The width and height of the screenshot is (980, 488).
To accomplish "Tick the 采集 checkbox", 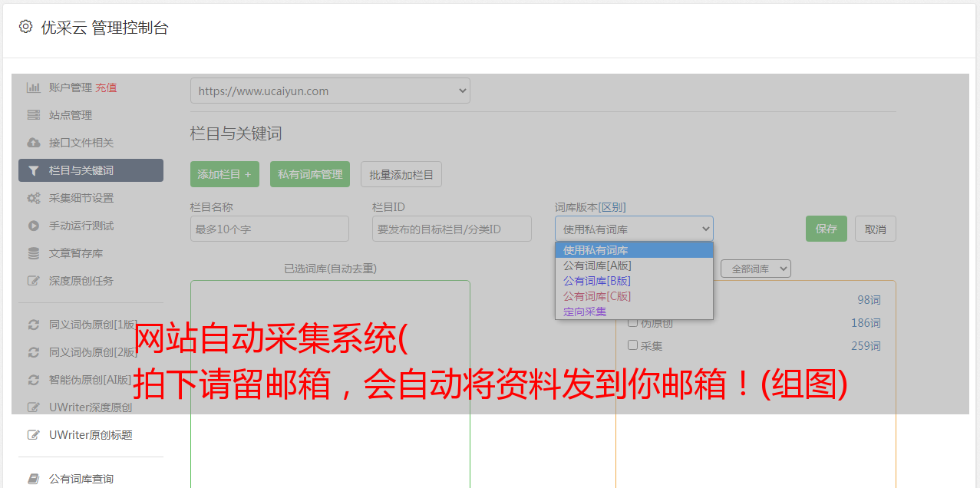I will [633, 345].
